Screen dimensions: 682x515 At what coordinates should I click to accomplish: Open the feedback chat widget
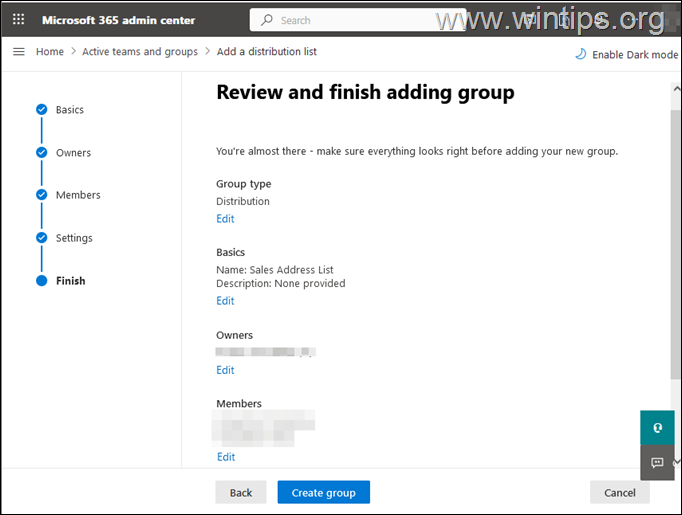point(657,462)
